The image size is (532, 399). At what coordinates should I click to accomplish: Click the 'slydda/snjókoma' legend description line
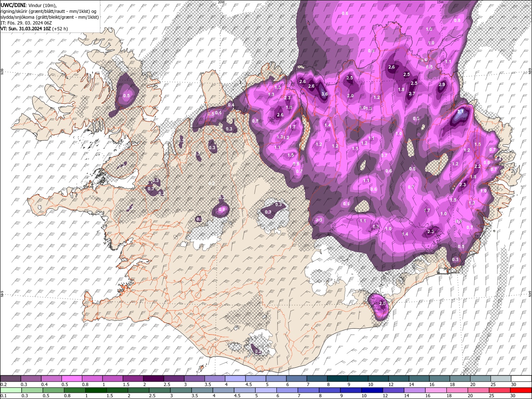pos(49,17)
